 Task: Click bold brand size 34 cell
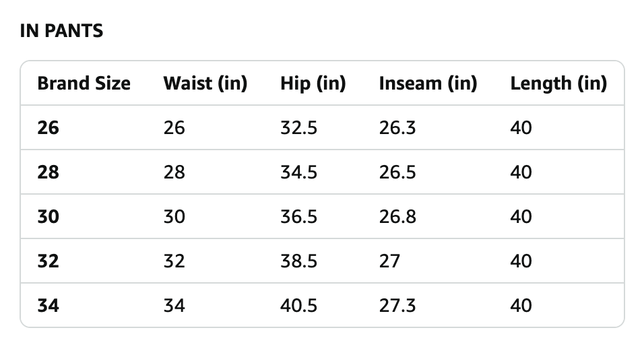pyautogui.click(x=49, y=305)
